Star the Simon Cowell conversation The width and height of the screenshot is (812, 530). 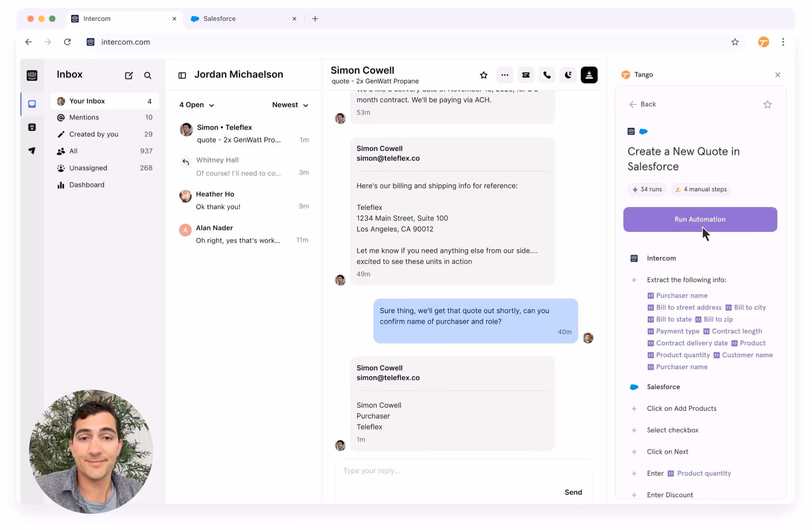click(484, 75)
